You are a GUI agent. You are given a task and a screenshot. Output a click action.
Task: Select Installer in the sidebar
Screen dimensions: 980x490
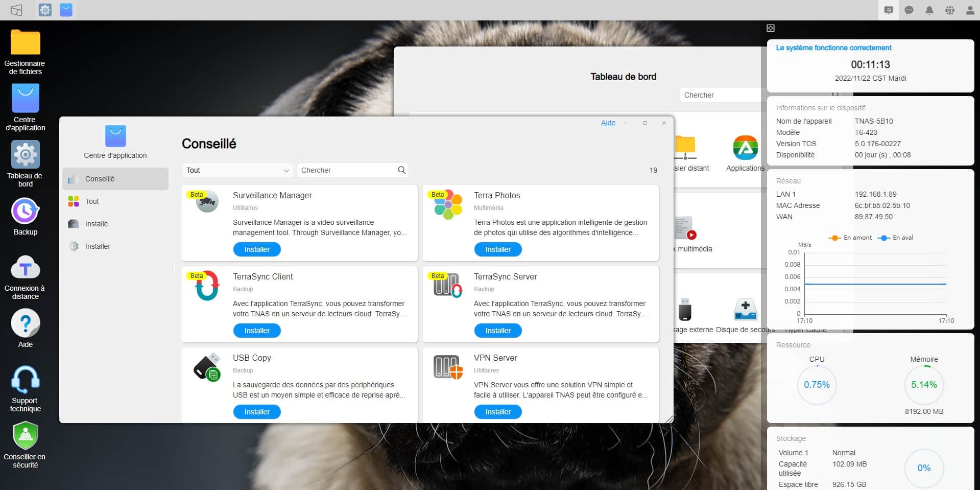click(115, 246)
